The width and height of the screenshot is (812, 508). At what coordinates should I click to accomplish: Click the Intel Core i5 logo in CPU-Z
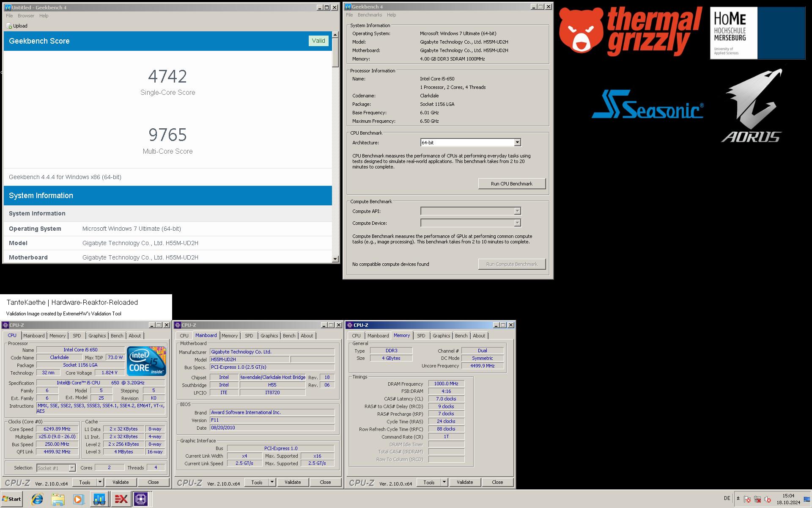[146, 361]
